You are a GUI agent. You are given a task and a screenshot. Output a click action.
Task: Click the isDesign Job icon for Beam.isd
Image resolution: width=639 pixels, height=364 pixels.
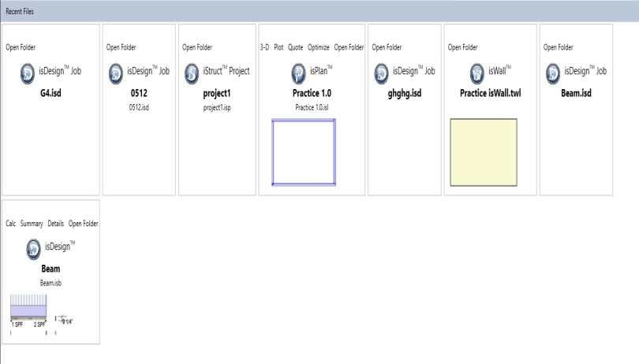coord(554,72)
